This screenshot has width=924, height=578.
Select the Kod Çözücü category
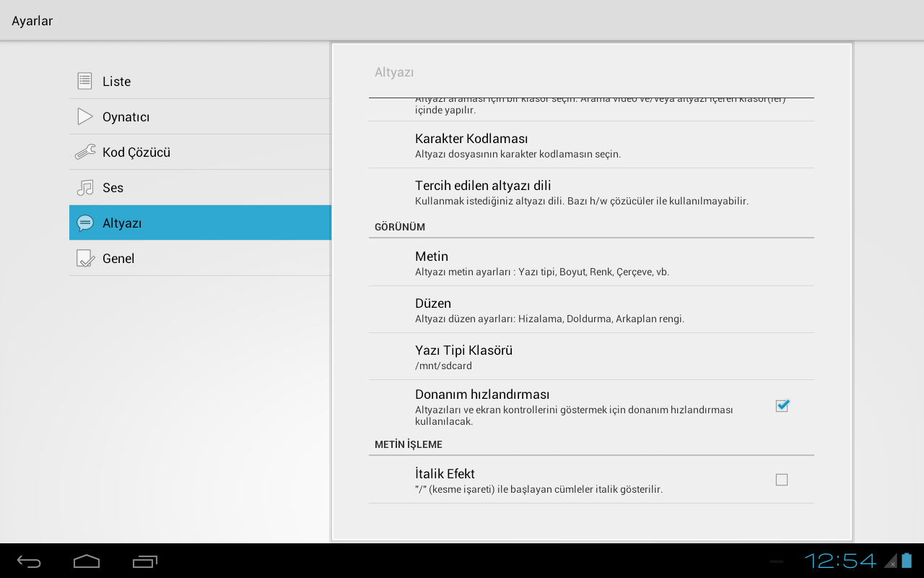coord(200,152)
